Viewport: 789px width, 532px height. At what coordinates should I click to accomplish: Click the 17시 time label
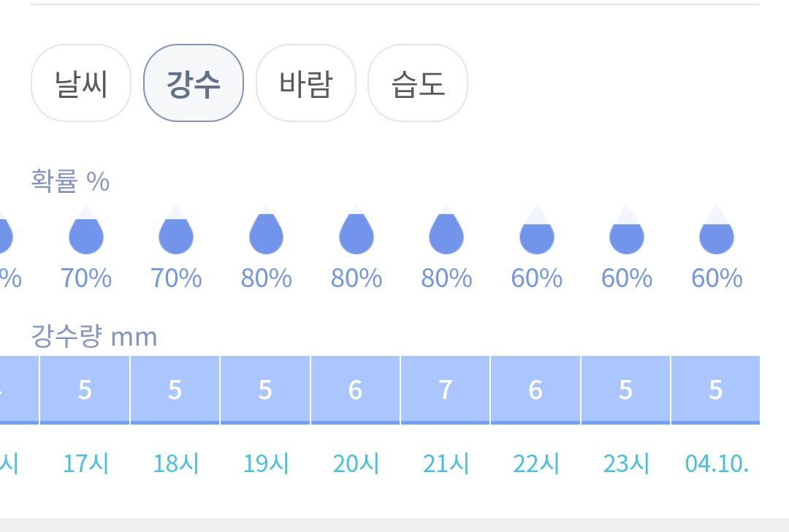(85, 463)
